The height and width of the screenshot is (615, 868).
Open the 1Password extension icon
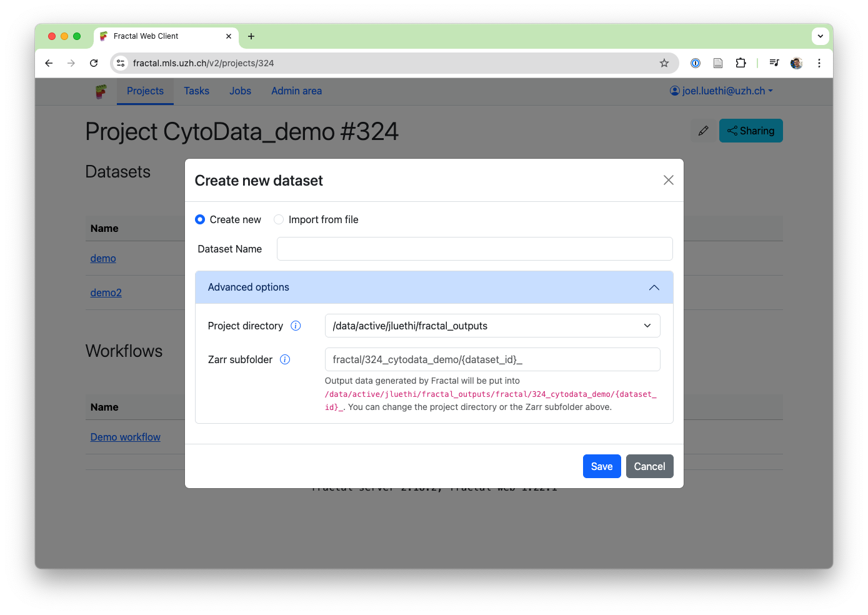(695, 63)
